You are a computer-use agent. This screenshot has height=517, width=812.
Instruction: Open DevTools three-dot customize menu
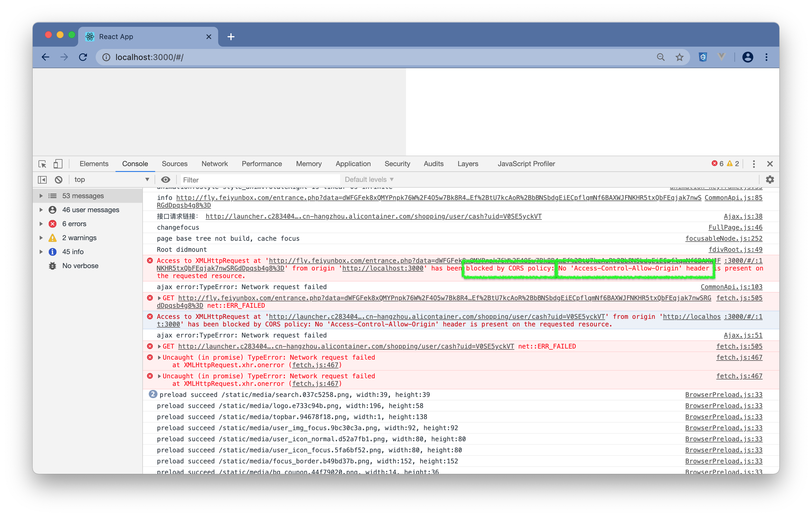pyautogui.click(x=754, y=164)
